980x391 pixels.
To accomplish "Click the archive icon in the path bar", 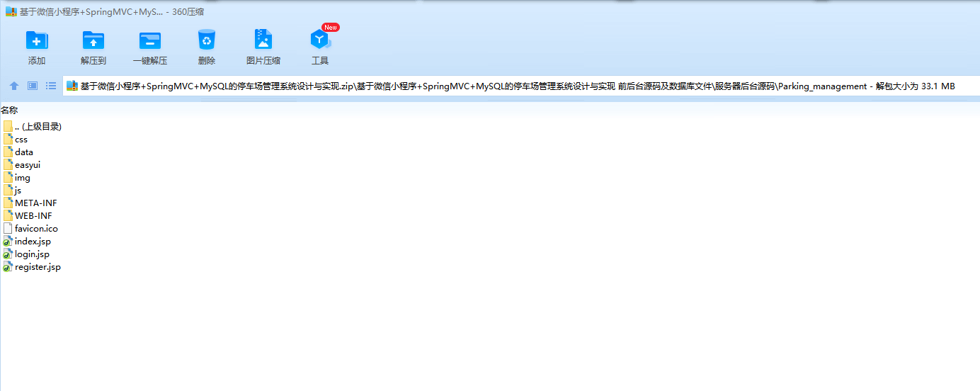I will pyautogui.click(x=72, y=86).
